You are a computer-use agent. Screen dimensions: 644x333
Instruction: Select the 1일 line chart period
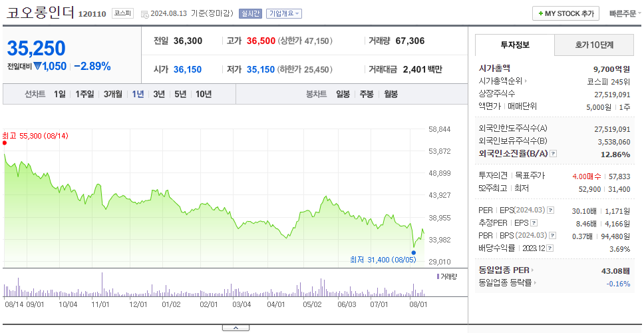tap(60, 94)
